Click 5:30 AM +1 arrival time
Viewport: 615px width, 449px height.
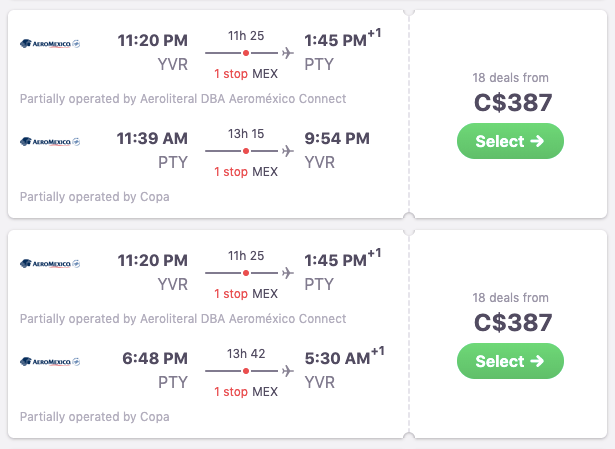click(344, 356)
